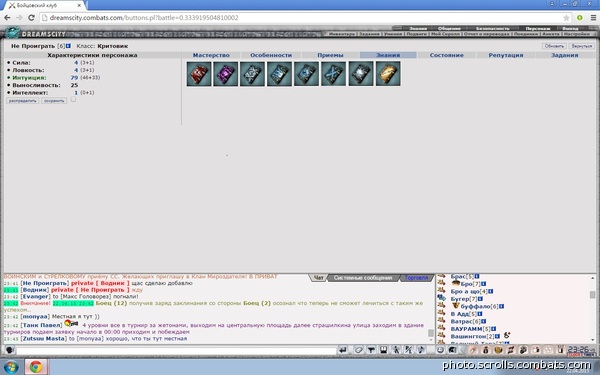The height and width of the screenshot is (375, 600).
Task: Click the Вернуться button
Action: coord(582,46)
